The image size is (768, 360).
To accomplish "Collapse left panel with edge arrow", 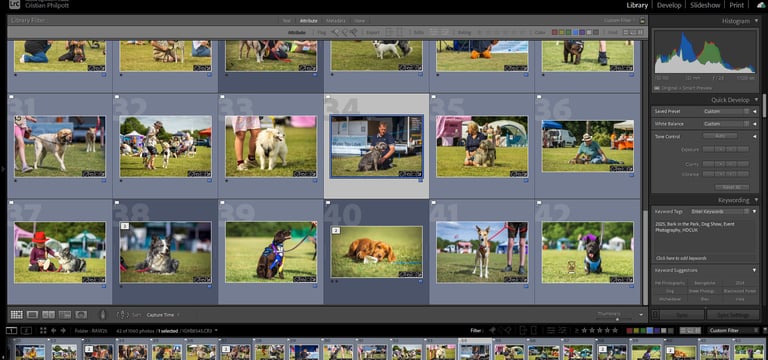I will [x=3, y=169].
